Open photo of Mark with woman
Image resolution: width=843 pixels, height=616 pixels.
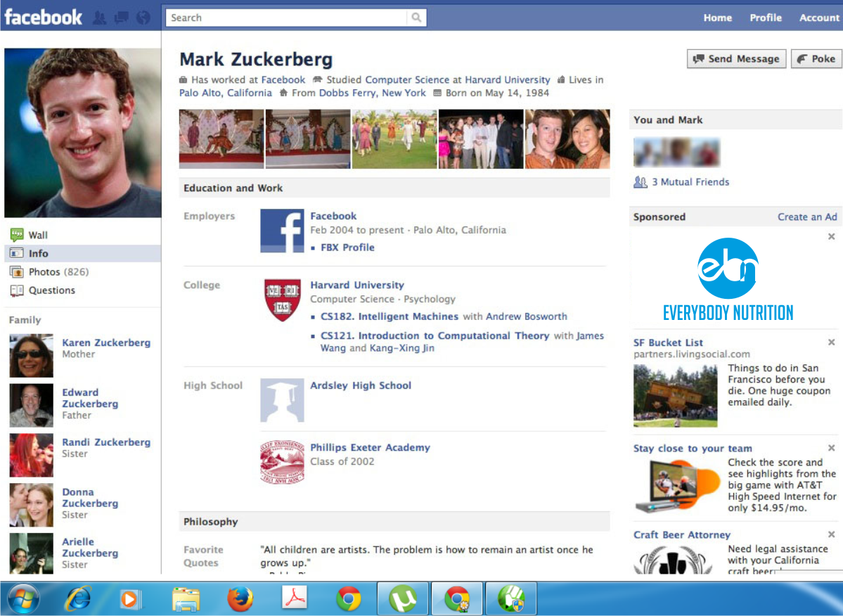tap(567, 139)
